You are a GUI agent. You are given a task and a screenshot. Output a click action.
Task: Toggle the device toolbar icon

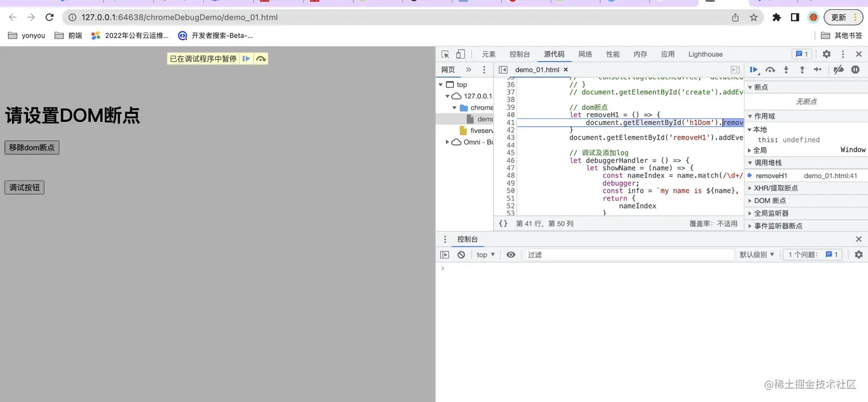tap(460, 54)
